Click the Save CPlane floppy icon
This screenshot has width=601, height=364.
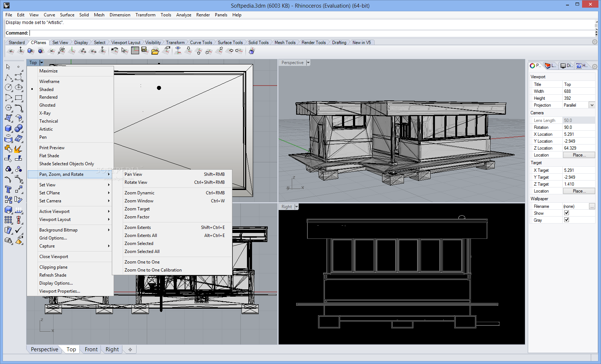145,51
